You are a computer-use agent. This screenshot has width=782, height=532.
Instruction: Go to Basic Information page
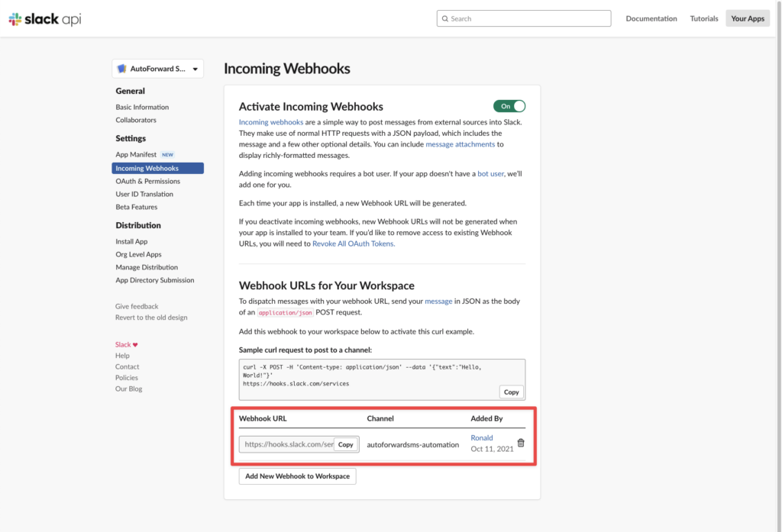click(142, 107)
